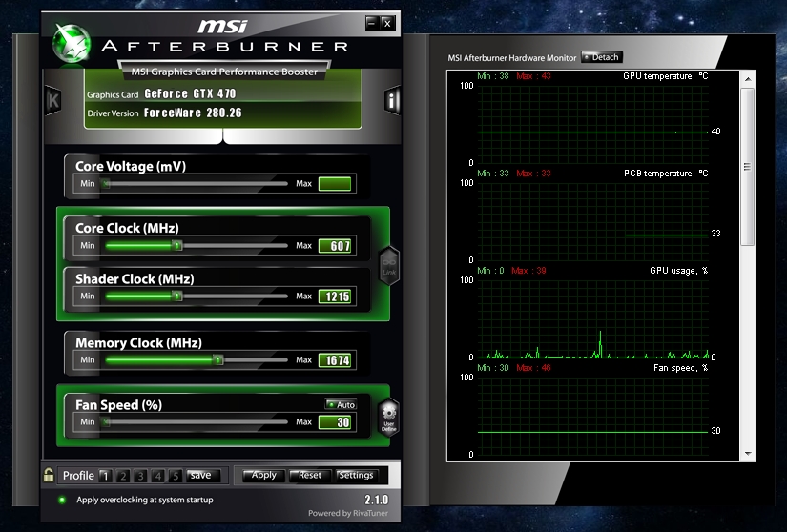Click the MSI Afterburner Hardware Monitor title

pos(512,58)
